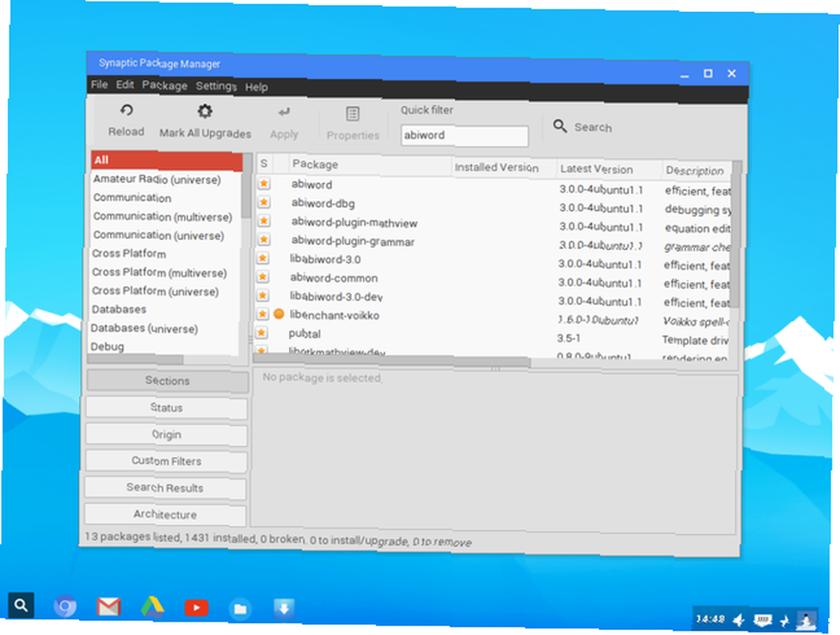Screen dimensions: 840x635
Task: Open the Custom Filters view
Action: (x=166, y=461)
